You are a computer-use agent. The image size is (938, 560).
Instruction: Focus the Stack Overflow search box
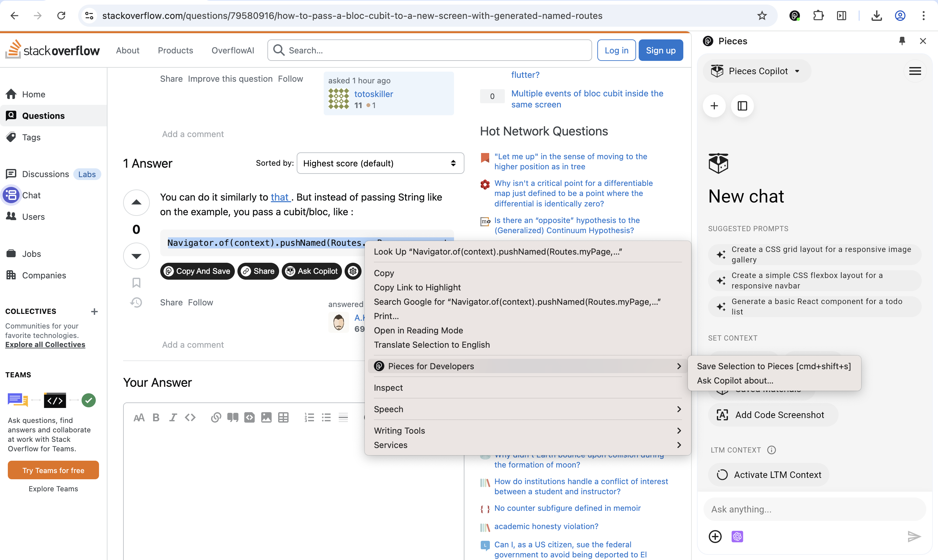[x=430, y=50]
